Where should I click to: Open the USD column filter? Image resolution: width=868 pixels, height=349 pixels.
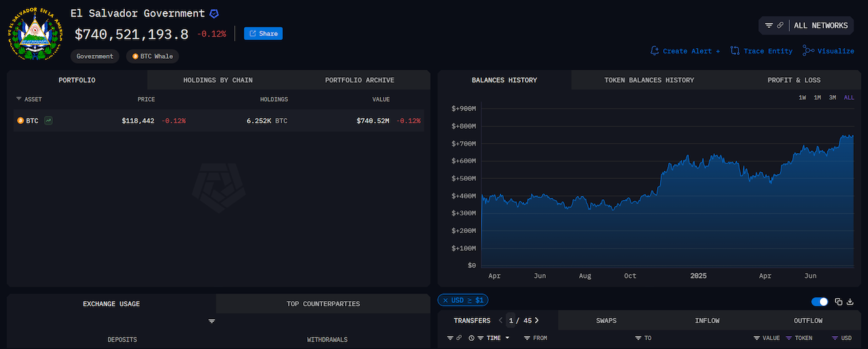[x=835, y=337]
